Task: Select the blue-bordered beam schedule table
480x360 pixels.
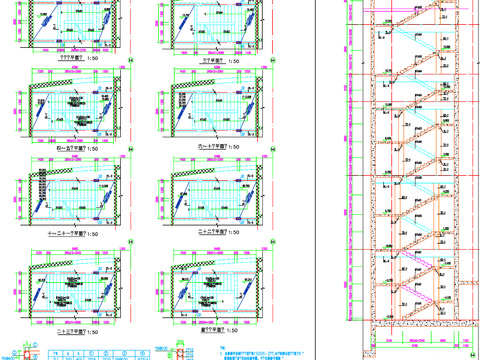Action: 98,355
